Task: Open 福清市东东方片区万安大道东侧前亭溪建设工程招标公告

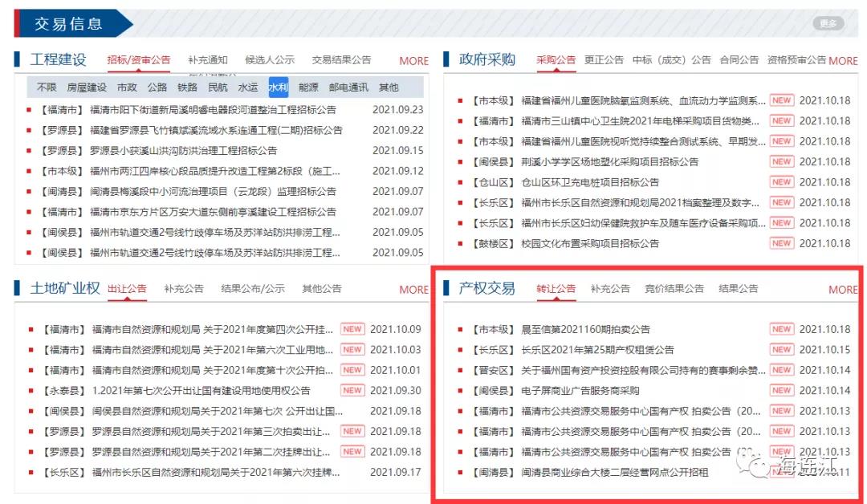Action: click(x=213, y=212)
